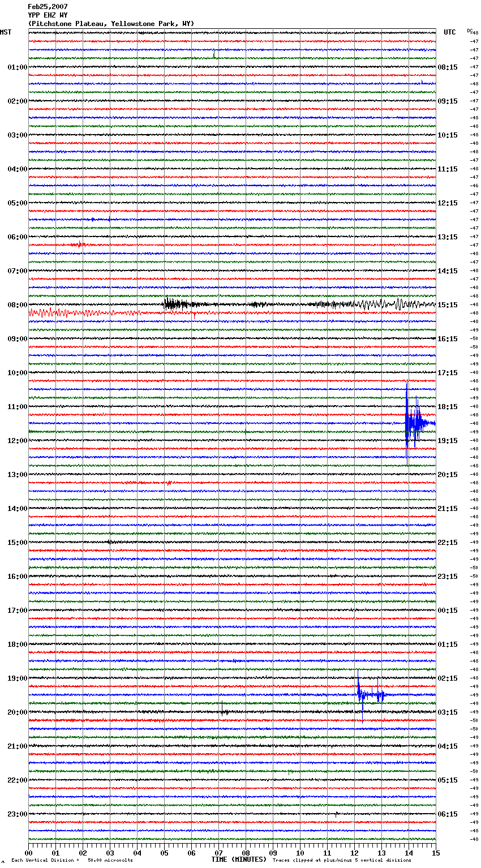The height and width of the screenshot is (868, 481).
Task: Click the 10:15 UTC time label
Action: pos(448,135)
